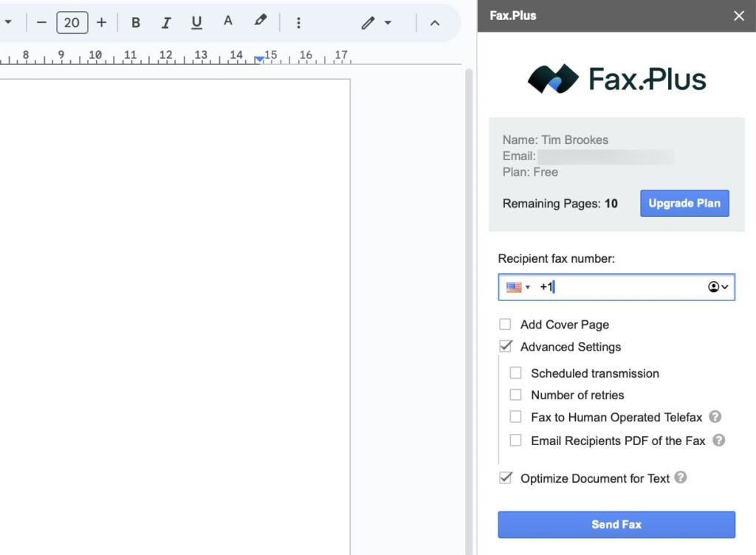Image resolution: width=756 pixels, height=555 pixels.
Task: Enable the Scheduled transmission checkbox
Action: click(515, 373)
